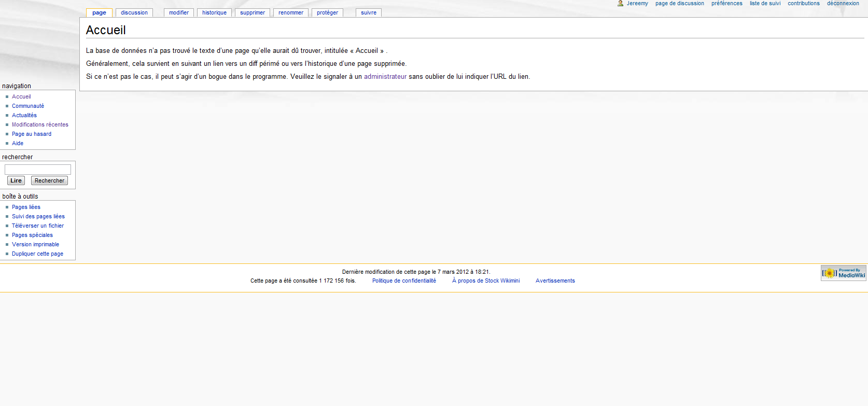Open the historique tab

click(x=214, y=13)
